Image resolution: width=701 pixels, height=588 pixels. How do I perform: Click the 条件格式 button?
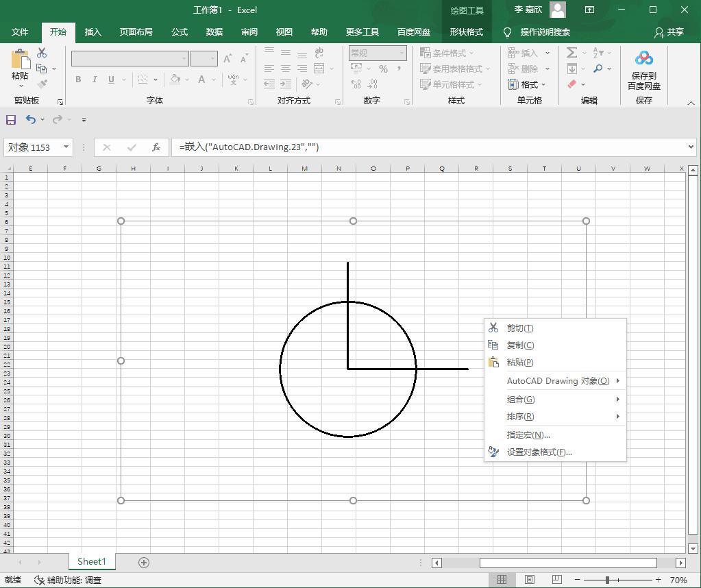tap(450, 52)
